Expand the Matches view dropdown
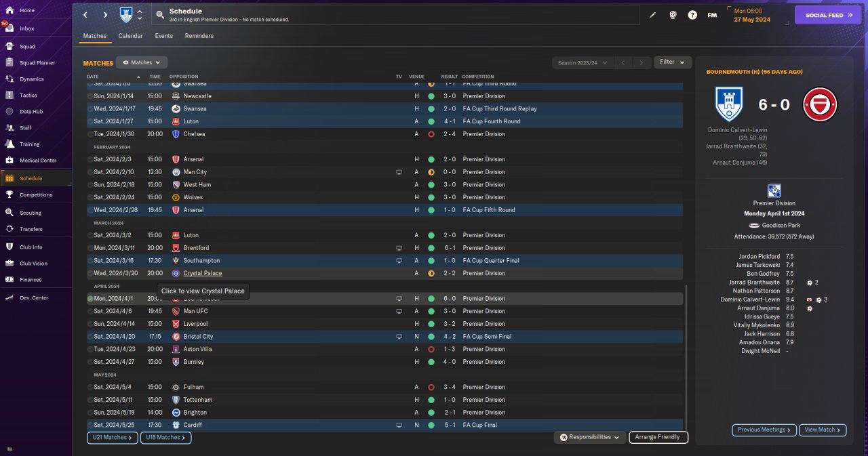868x456 pixels. [x=142, y=62]
